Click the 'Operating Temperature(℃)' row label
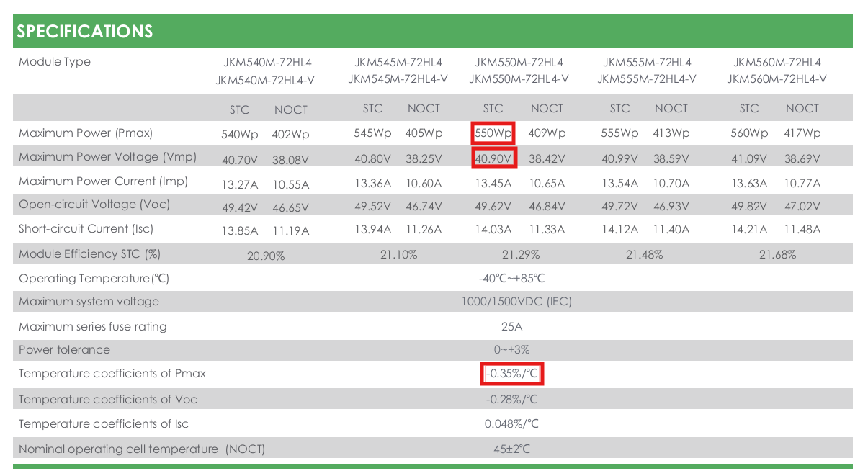Image resolution: width=868 pixels, height=476 pixels. coord(94,279)
